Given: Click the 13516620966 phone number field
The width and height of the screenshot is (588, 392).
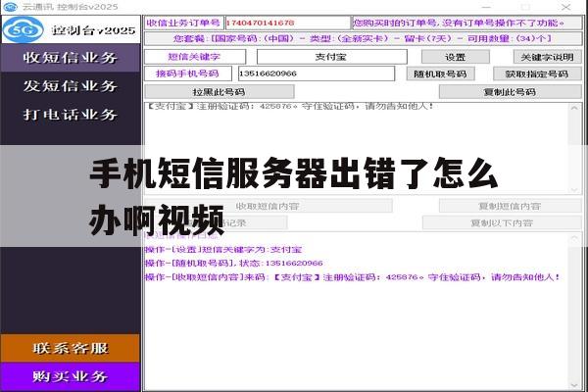Looking at the screenshot, I should (317, 73).
